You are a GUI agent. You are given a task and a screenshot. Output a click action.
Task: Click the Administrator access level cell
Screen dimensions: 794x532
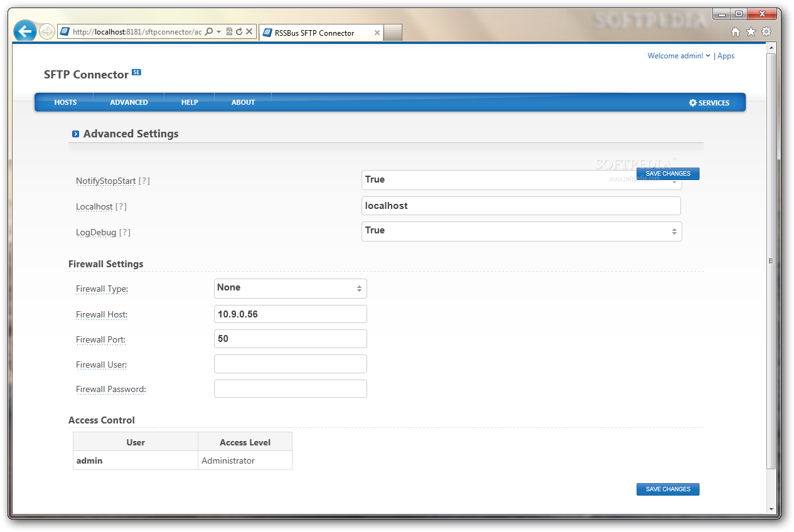(245, 460)
